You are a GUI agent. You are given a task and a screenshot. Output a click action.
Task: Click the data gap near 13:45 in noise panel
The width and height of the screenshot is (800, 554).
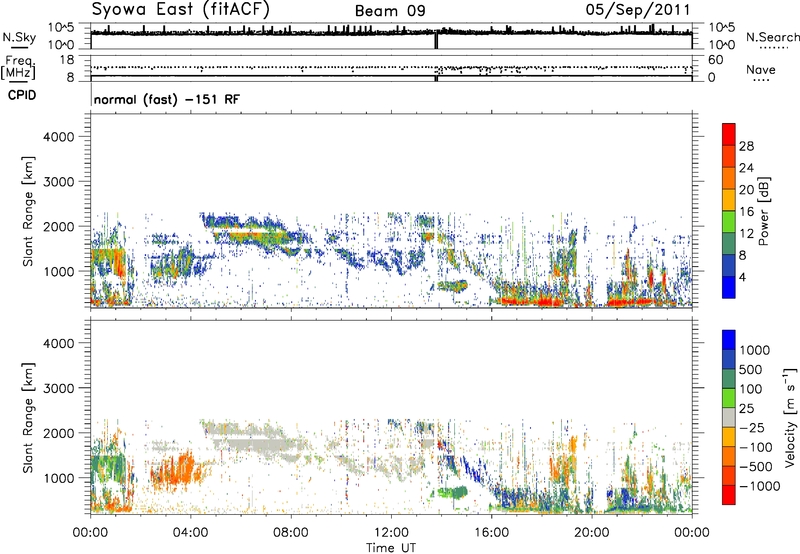(x=436, y=41)
